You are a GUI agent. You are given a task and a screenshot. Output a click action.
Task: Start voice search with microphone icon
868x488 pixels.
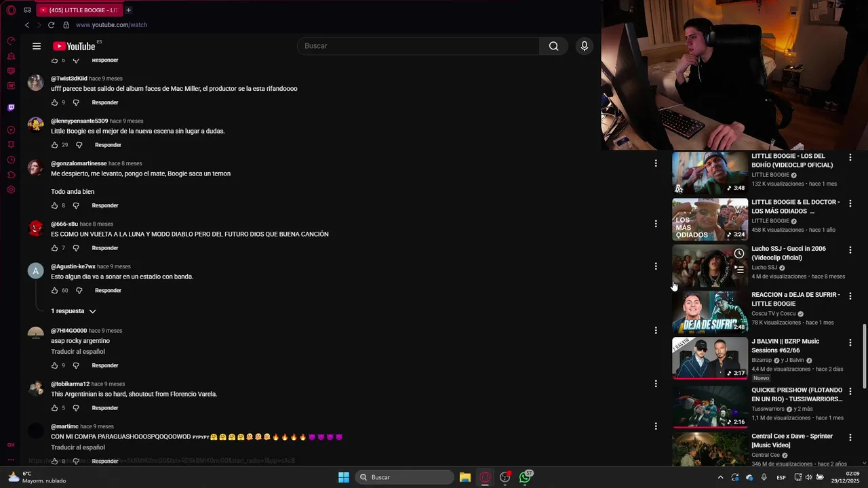click(x=585, y=46)
